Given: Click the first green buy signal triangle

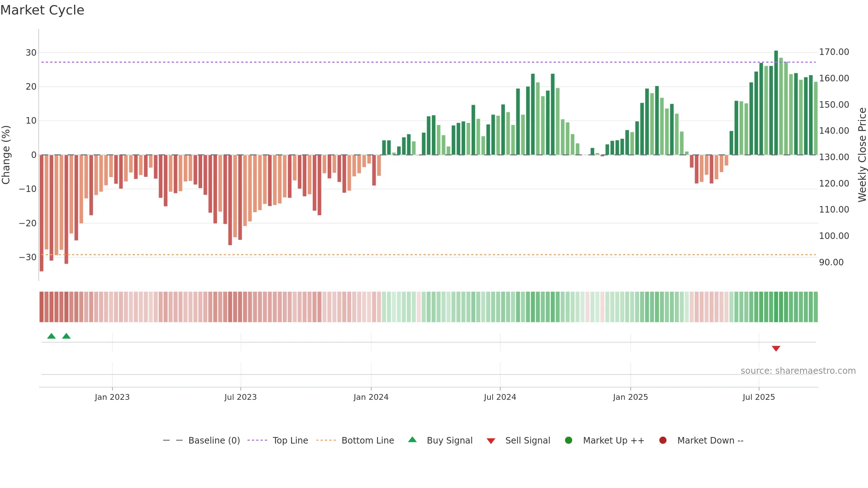Looking at the screenshot, I should 51,336.
